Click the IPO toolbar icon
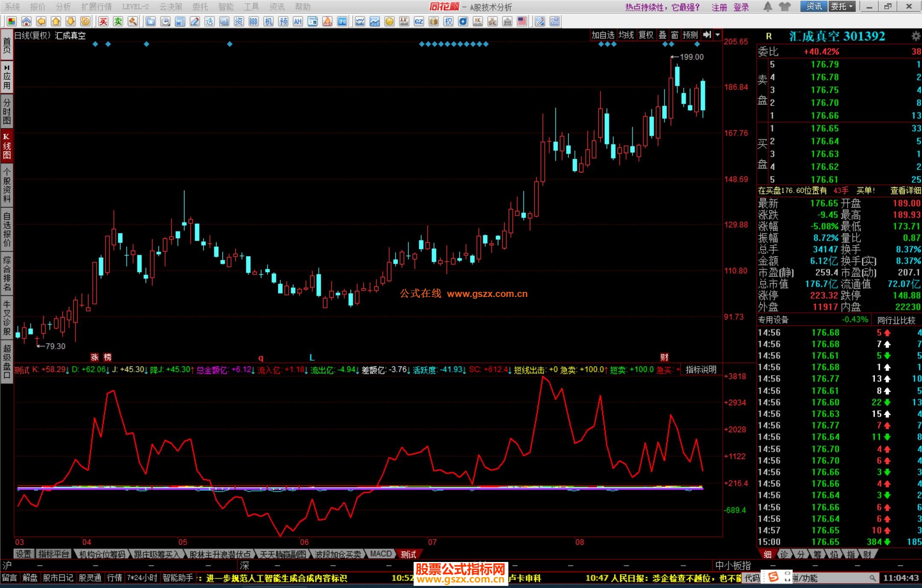This screenshot has width=922, height=588. [342, 21]
